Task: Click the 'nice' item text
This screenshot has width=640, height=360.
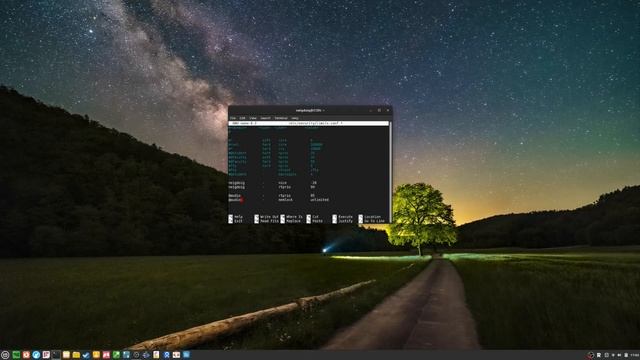Action: click(x=282, y=183)
